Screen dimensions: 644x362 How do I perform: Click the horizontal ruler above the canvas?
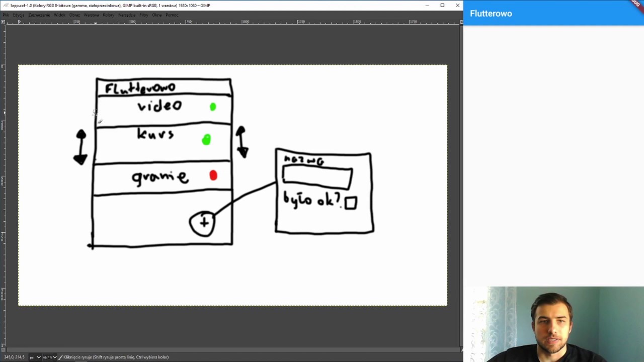232,22
